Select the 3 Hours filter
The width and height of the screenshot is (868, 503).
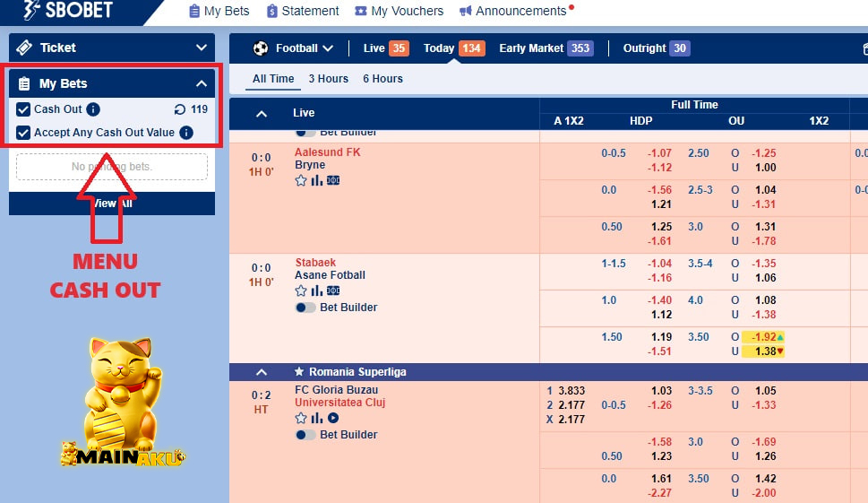pos(328,79)
